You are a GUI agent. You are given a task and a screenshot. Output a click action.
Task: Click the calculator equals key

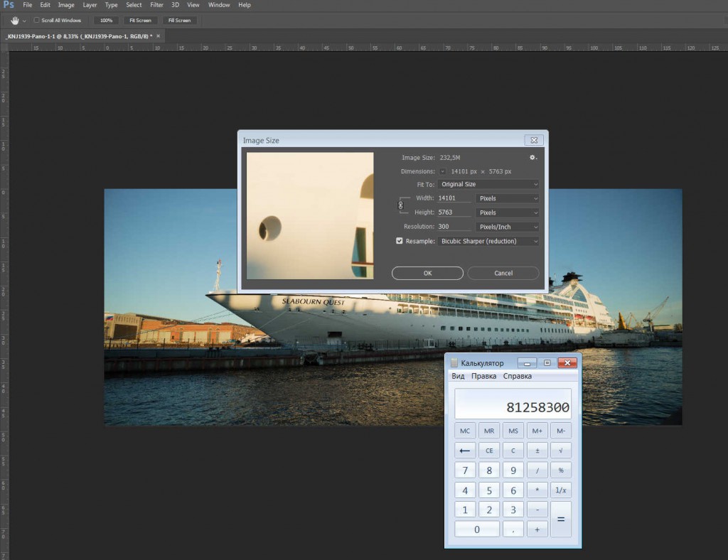(x=560, y=519)
